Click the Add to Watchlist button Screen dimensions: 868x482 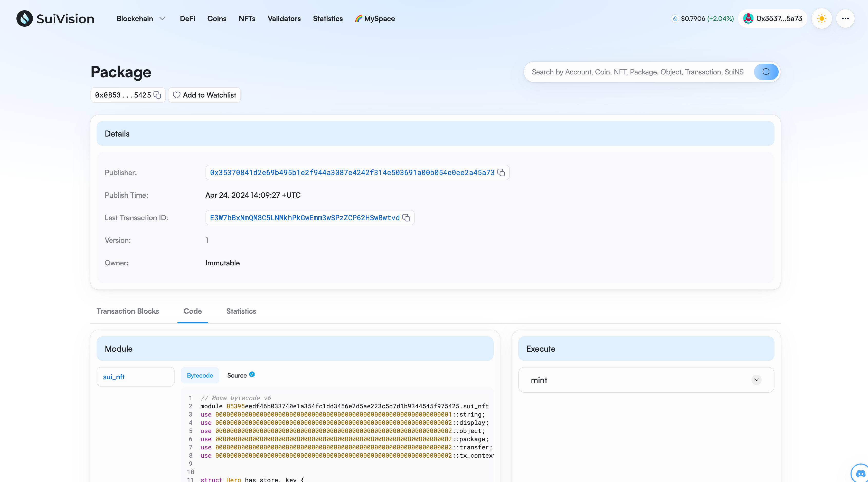click(x=204, y=95)
